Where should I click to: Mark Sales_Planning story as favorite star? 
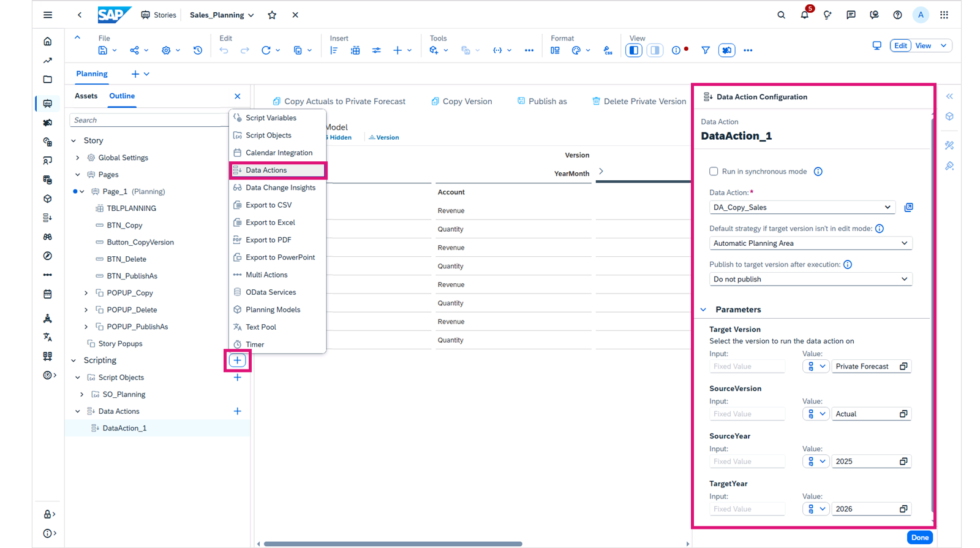pos(272,15)
